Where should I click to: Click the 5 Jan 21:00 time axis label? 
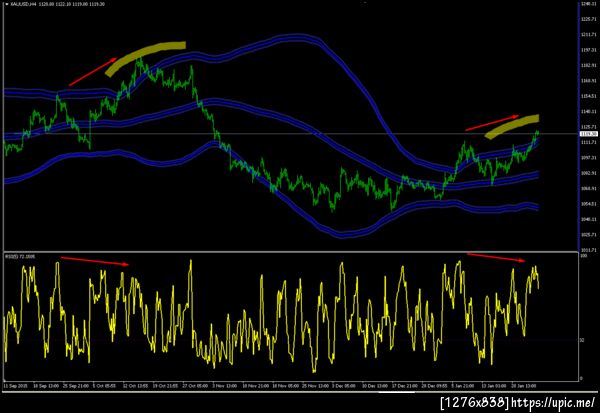click(x=463, y=386)
